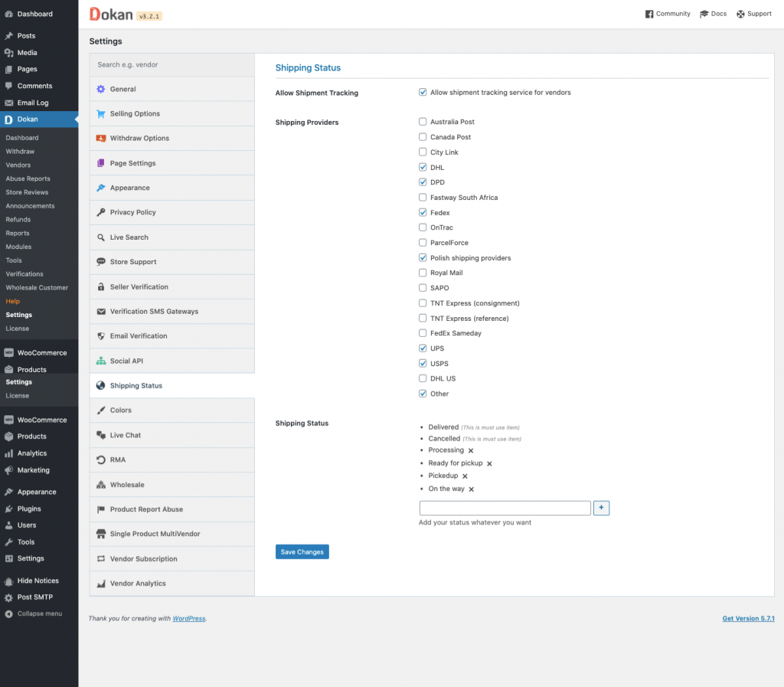Enable the Australia Post provider

tap(423, 122)
